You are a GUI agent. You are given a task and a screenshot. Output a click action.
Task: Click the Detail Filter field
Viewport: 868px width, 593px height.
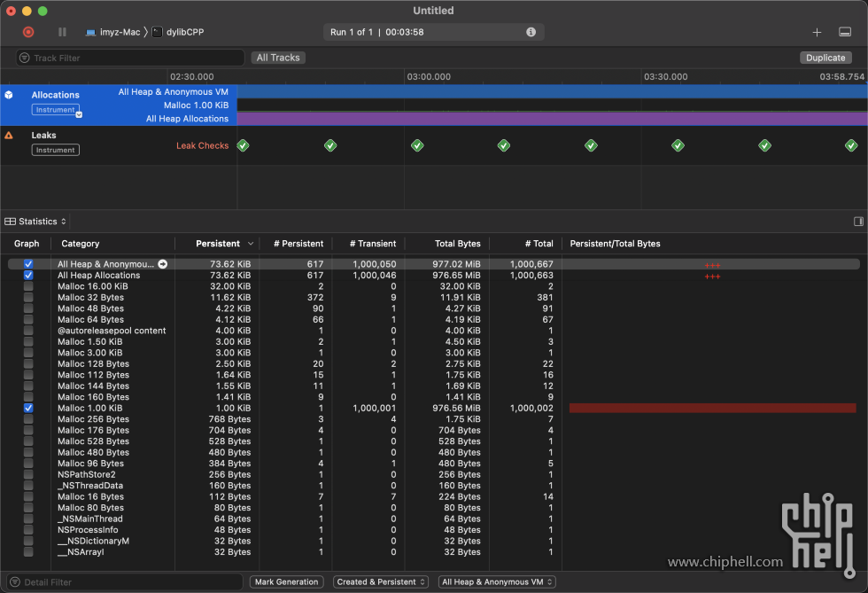coord(125,581)
